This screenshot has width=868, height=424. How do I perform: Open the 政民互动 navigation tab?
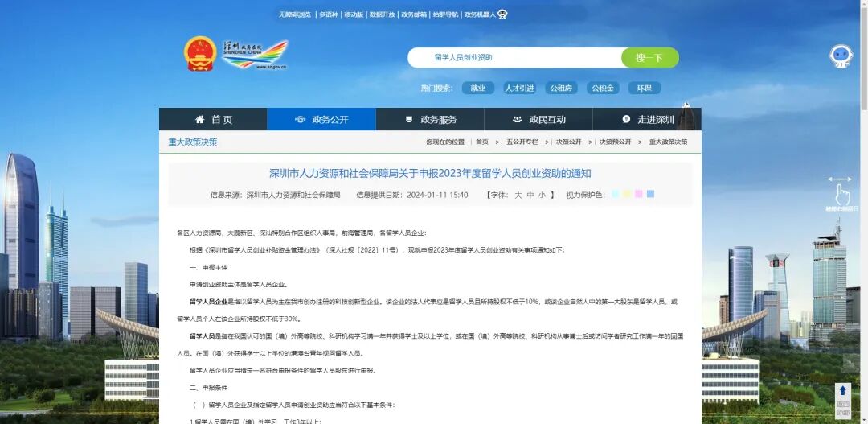(538, 119)
